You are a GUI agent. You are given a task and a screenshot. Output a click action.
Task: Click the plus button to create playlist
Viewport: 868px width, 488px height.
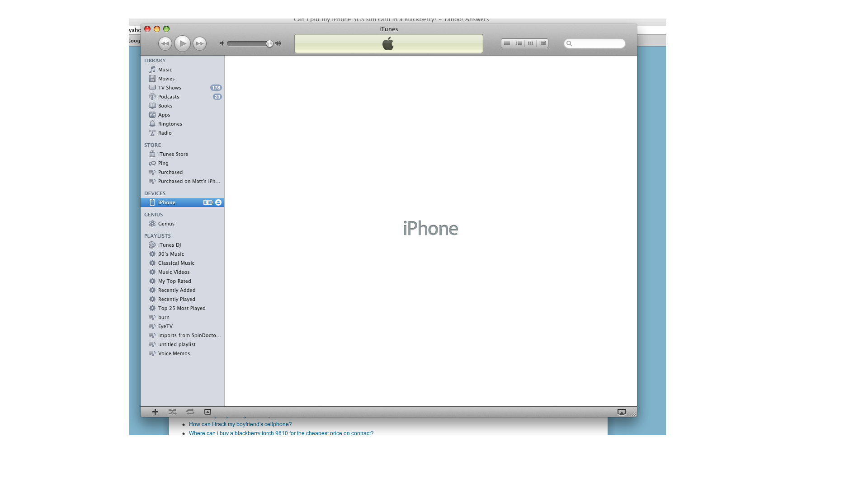[155, 412]
